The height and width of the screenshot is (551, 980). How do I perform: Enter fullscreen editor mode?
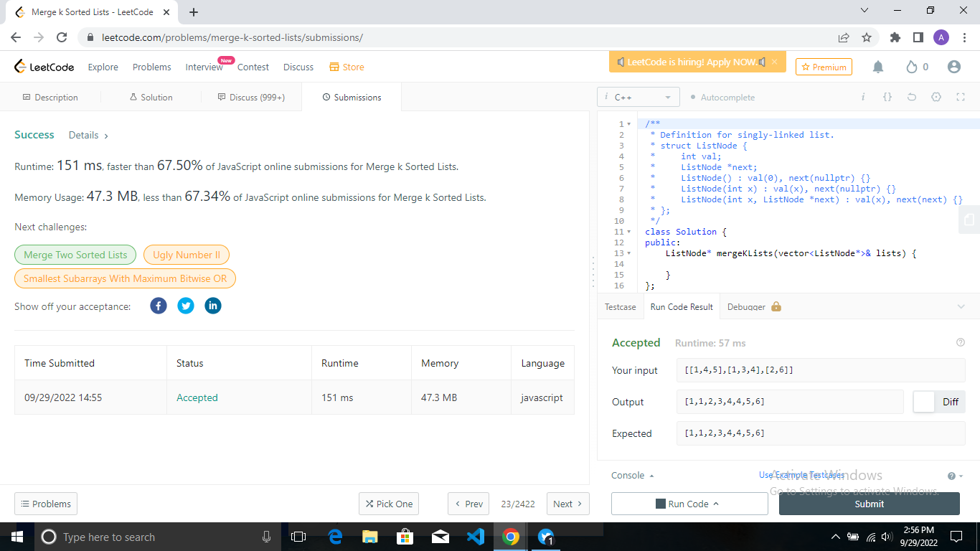(x=961, y=97)
